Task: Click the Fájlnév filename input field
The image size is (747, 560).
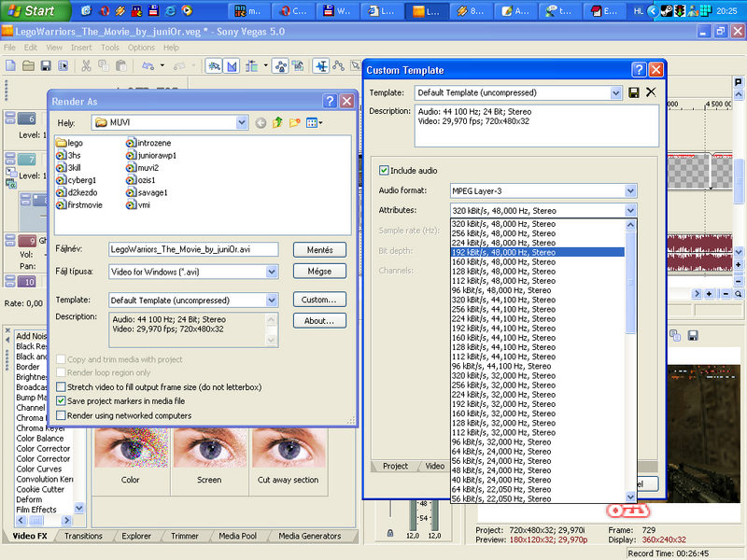Action: (x=193, y=249)
